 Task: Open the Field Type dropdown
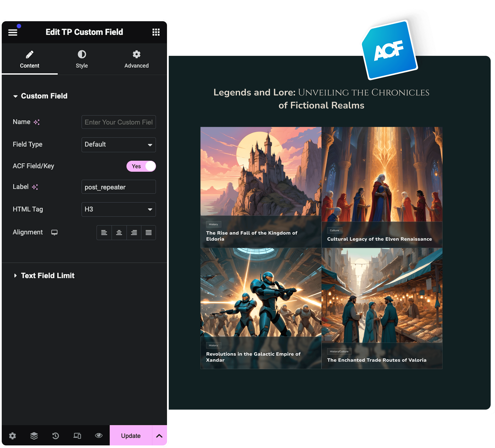click(119, 145)
